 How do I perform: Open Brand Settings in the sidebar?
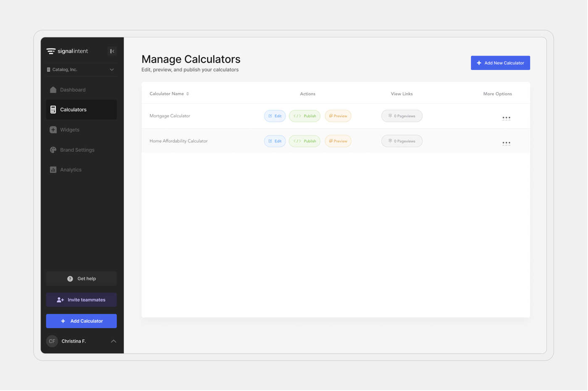pyautogui.click(x=81, y=150)
